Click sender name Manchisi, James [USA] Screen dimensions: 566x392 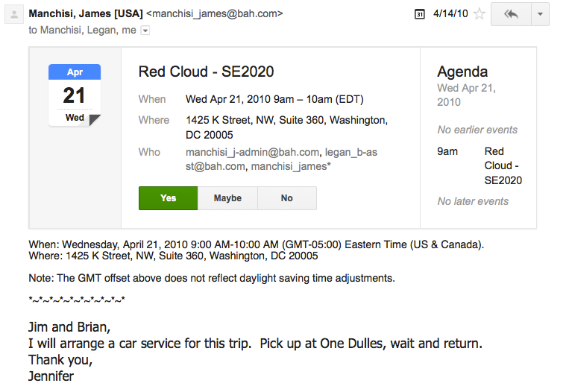pyautogui.click(x=86, y=13)
